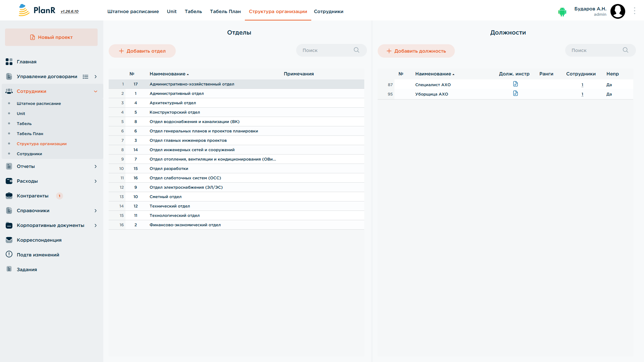Image resolution: width=644 pixels, height=362 pixels.
Task: Click the Добавить отдел button
Action: click(x=142, y=51)
